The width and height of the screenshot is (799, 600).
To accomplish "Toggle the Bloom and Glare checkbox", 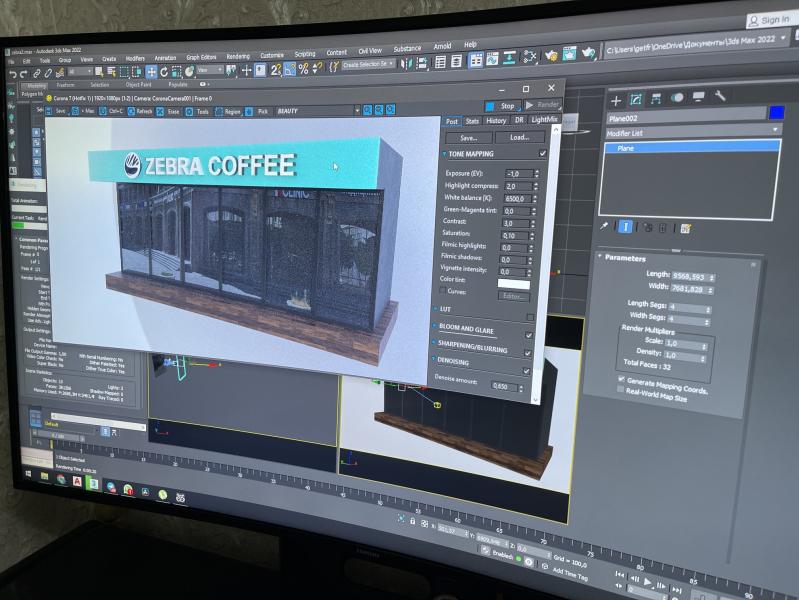I will pyautogui.click(x=529, y=335).
